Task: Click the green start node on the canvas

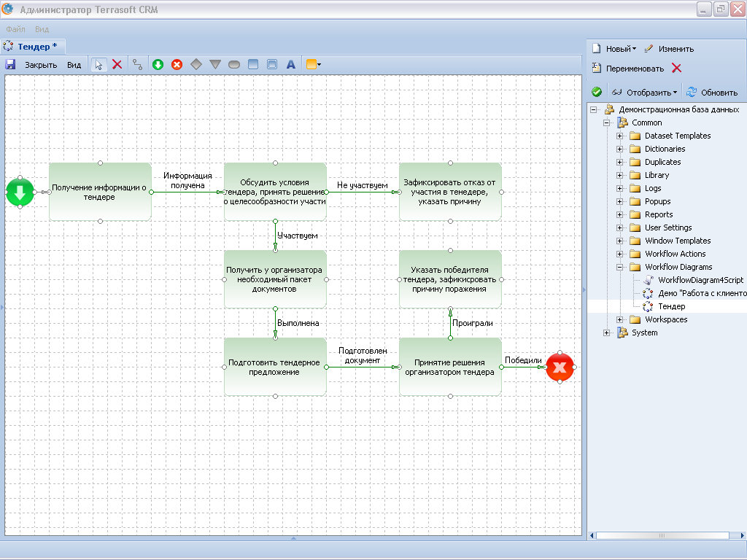Action: tap(20, 192)
